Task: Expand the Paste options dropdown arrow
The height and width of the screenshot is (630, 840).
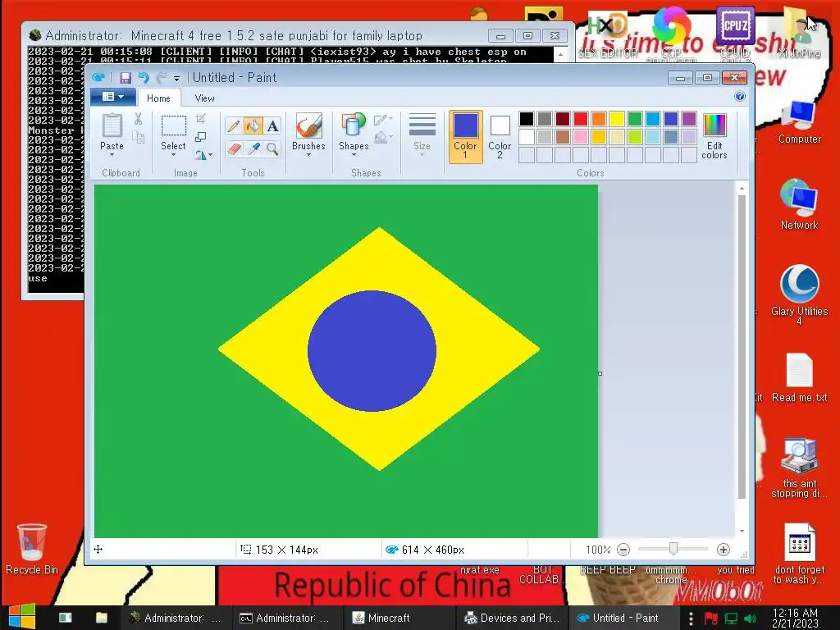Action: (112, 155)
